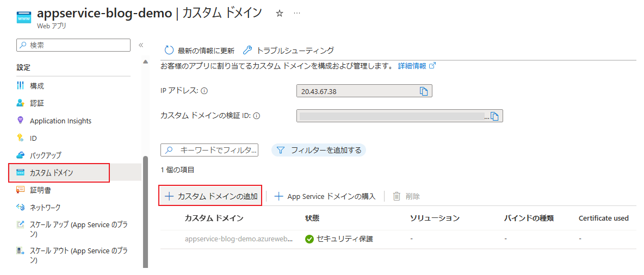Click appservice-blog-demo.azureweb... domain row

[238, 239]
